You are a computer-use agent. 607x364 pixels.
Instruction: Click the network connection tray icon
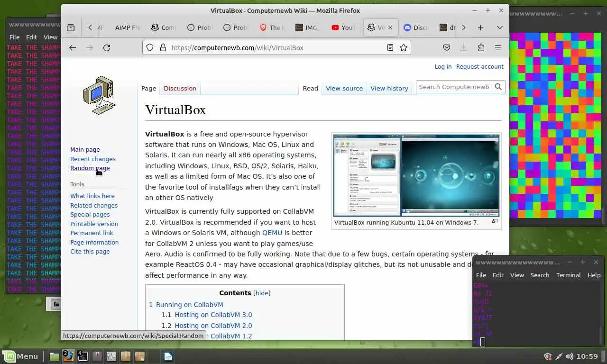pos(559,356)
